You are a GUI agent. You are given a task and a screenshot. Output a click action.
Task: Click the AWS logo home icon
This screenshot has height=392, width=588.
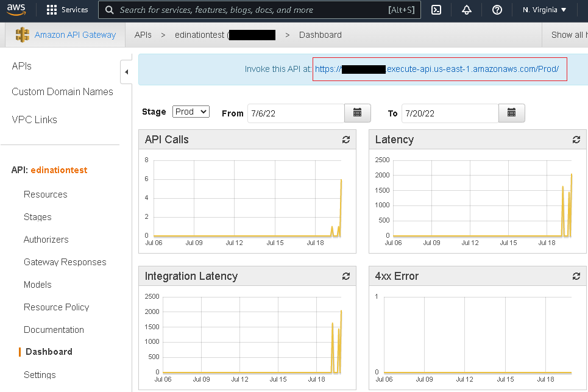point(16,9)
